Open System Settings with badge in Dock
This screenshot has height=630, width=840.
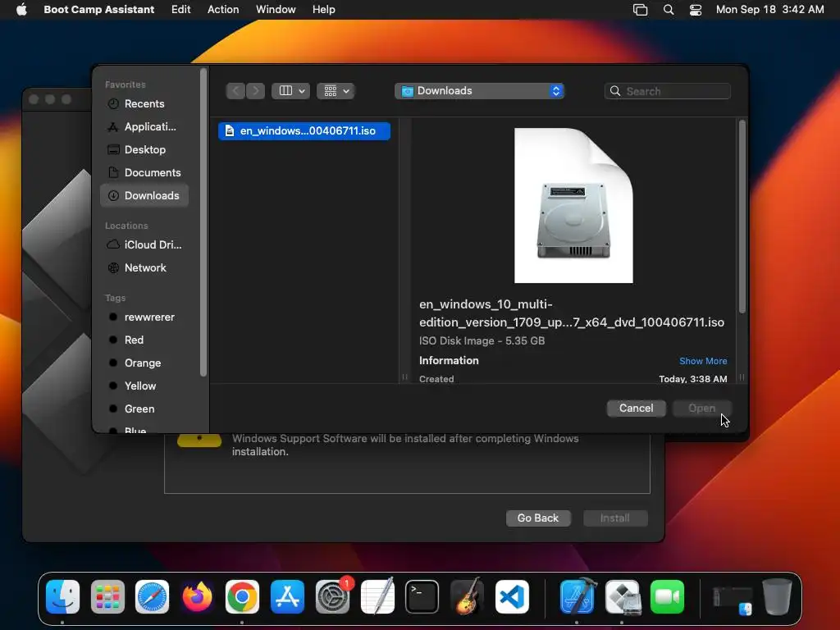333,597
